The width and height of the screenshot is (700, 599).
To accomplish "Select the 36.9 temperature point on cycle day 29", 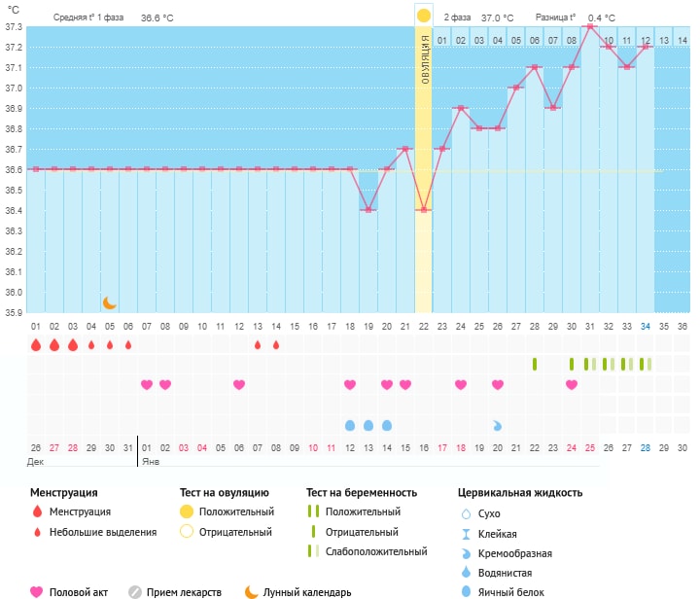I will [552, 108].
